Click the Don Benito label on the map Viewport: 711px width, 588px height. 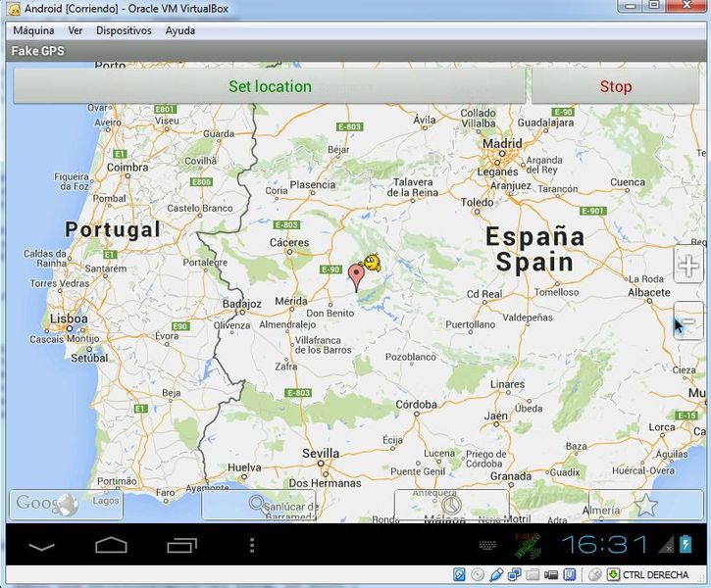coord(330,313)
